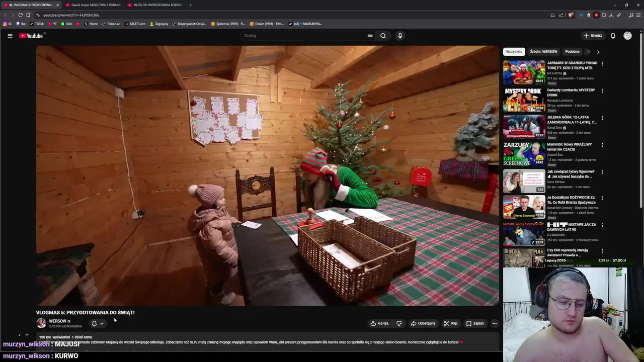
Task: Go back with the browser back arrow
Action: 5,15
